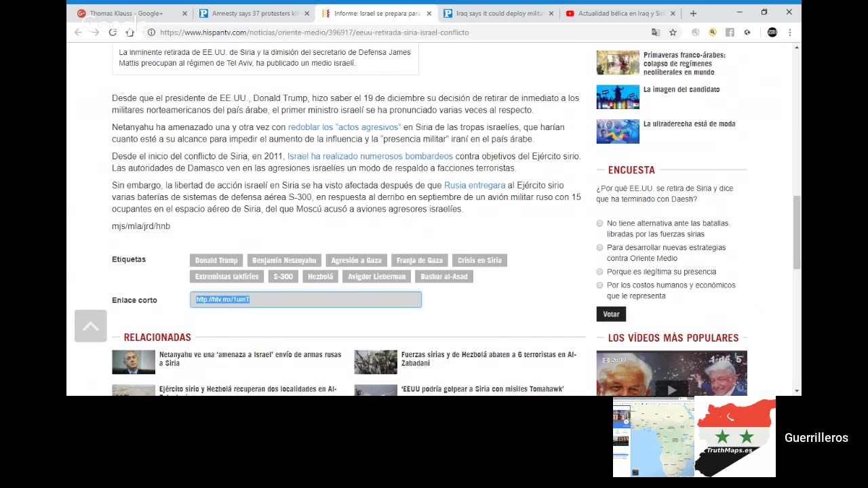Close the Thomas Klauss Google+ tab
Image resolution: width=868 pixels, height=488 pixels.
click(184, 13)
